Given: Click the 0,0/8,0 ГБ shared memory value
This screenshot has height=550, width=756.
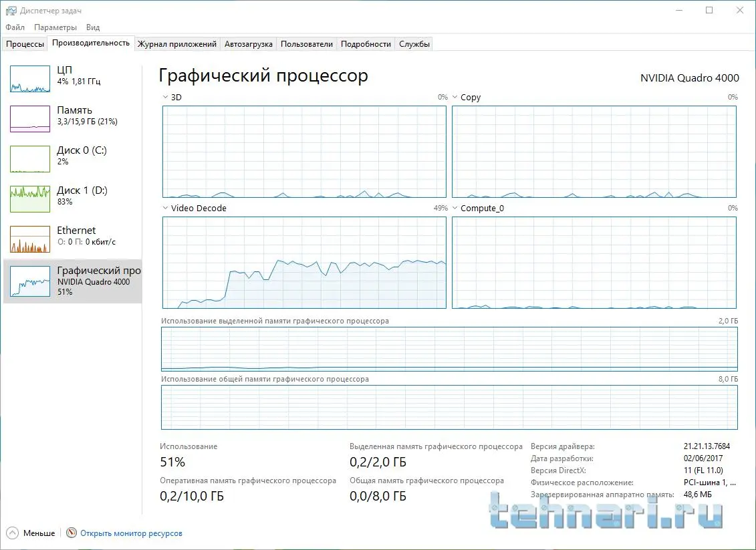Looking at the screenshot, I should coord(378,496).
